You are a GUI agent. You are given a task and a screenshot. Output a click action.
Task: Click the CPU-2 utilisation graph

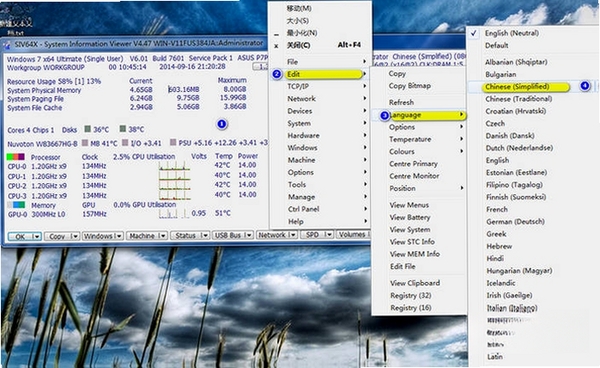(x=174, y=186)
